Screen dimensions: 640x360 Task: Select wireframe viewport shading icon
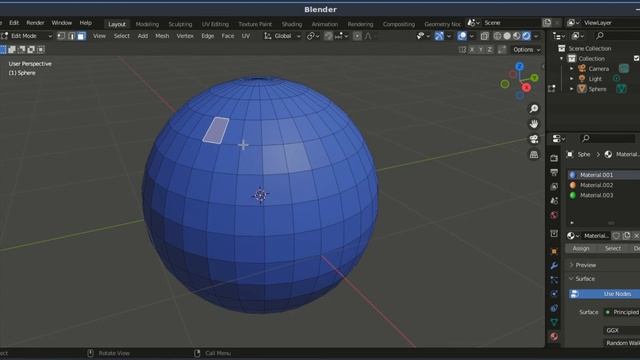(497, 36)
